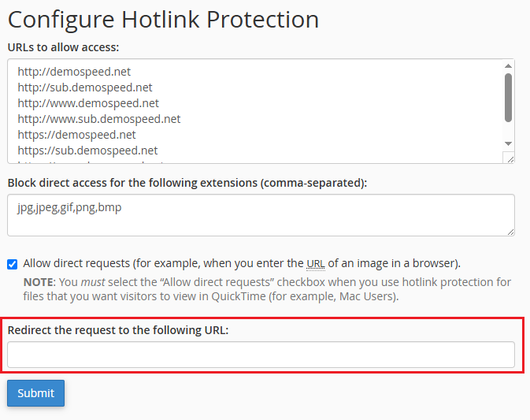530x420 pixels.
Task: Click the "Allow direct requests" label text
Action: [x=158, y=263]
